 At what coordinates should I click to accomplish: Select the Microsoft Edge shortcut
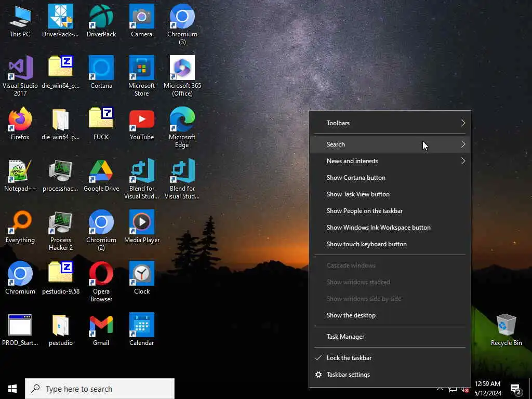tap(182, 128)
